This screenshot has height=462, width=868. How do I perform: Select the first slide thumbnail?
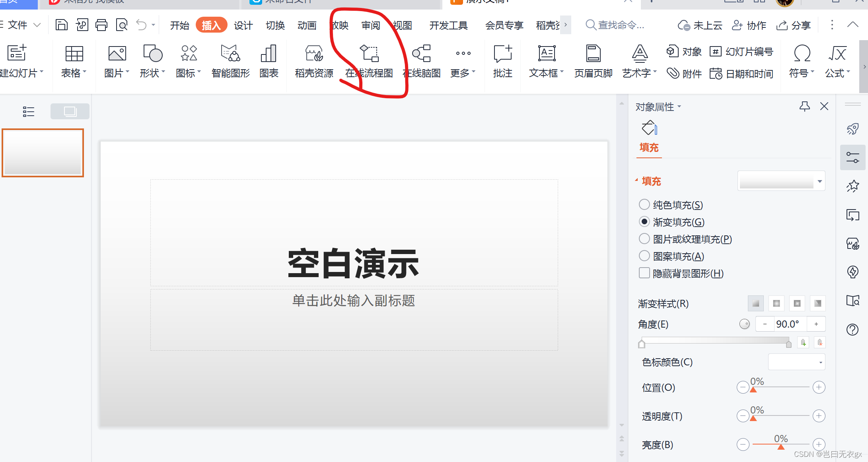(x=43, y=153)
